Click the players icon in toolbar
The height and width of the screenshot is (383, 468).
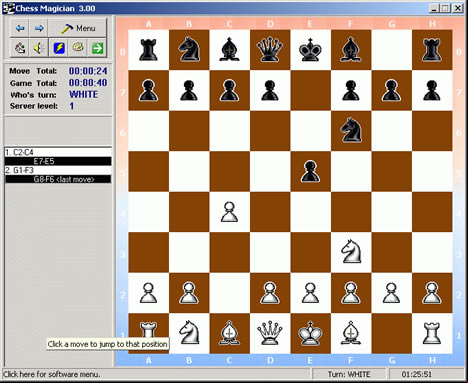click(x=20, y=48)
